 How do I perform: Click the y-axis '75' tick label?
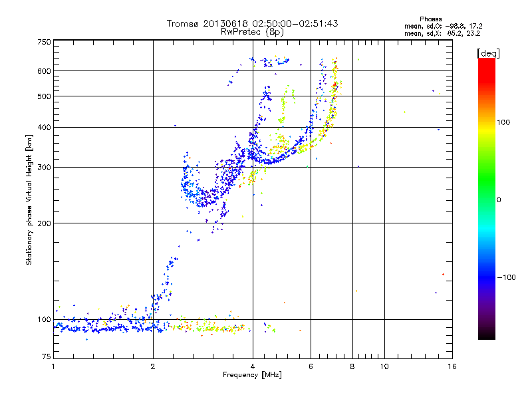[x=47, y=356]
